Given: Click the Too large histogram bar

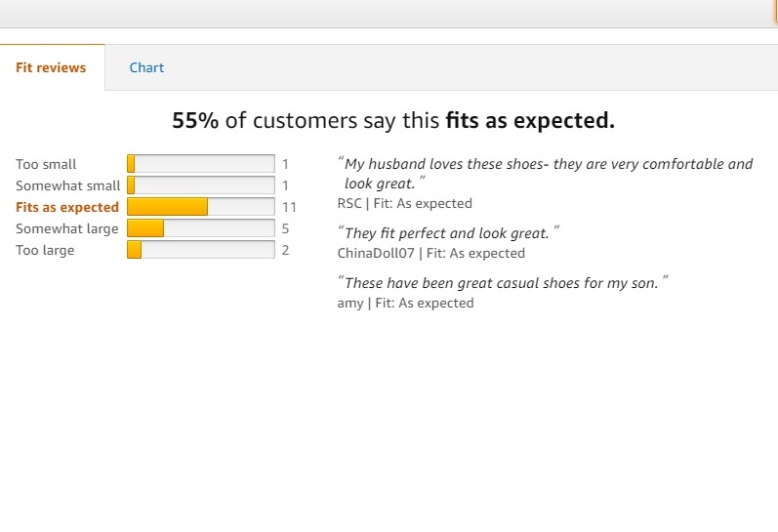Looking at the screenshot, I should pyautogui.click(x=201, y=250).
